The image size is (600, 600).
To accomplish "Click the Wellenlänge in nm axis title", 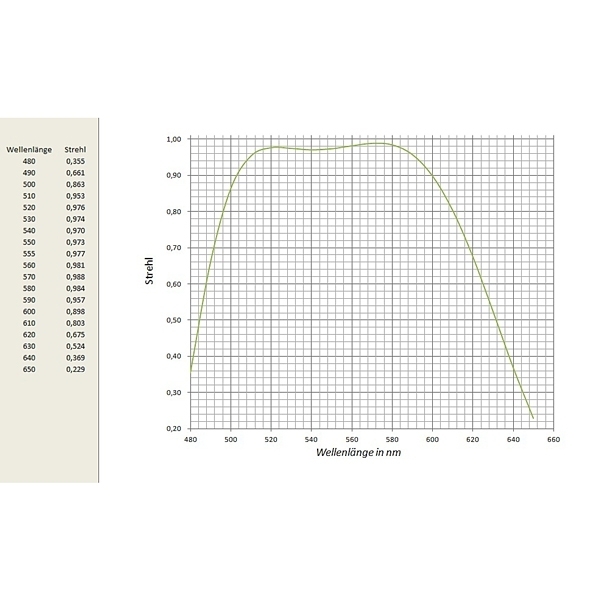I will (x=359, y=452).
